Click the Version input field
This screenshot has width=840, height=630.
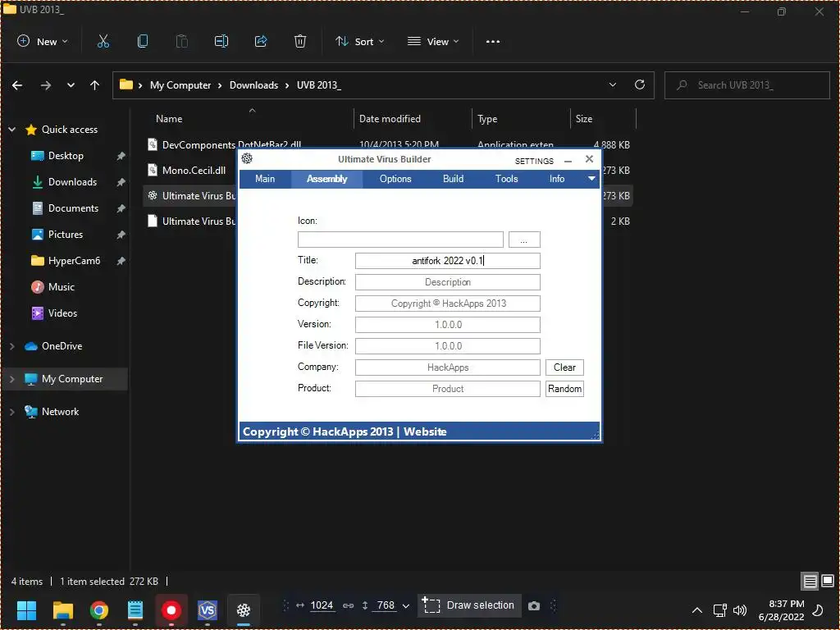(447, 325)
